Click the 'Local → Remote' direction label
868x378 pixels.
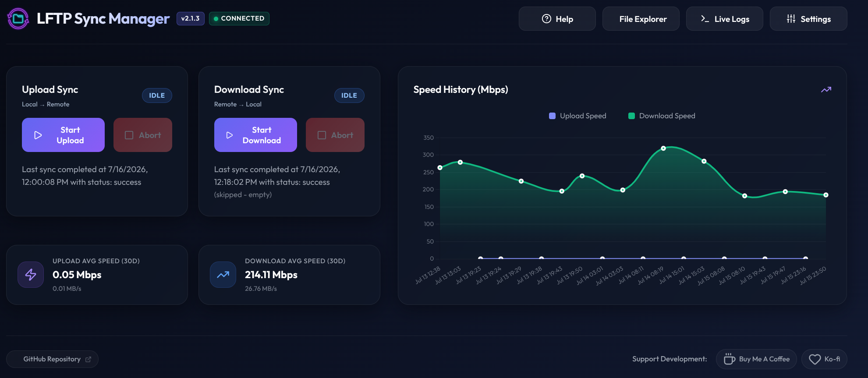[46, 104]
